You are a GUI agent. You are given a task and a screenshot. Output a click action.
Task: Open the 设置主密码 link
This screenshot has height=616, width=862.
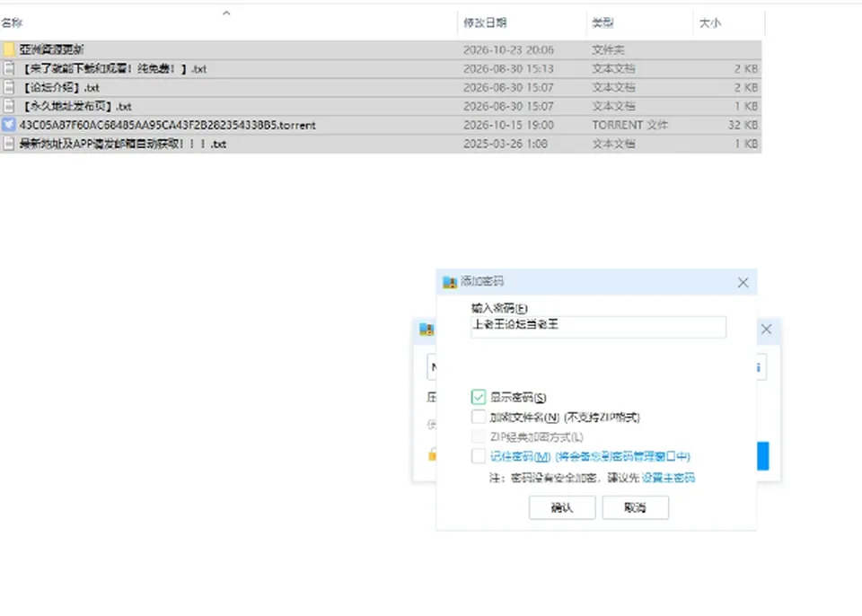tap(668, 478)
